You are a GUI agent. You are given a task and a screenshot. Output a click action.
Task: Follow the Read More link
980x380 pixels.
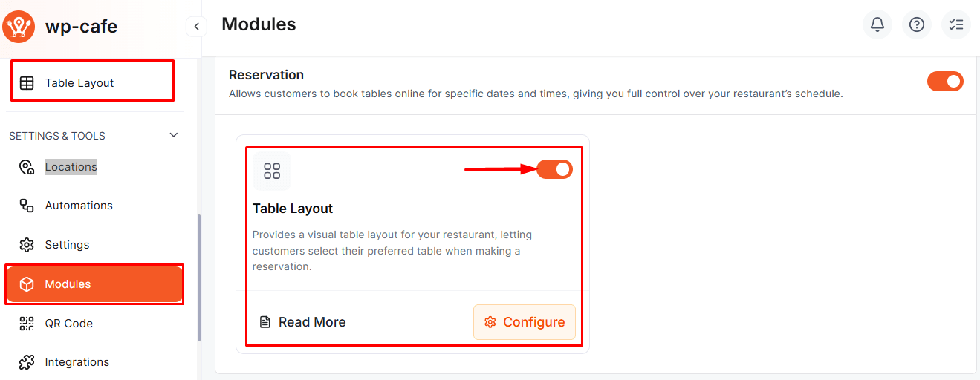(303, 322)
